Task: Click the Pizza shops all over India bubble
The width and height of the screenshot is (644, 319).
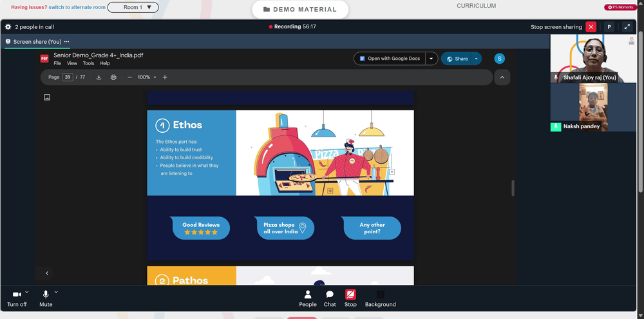Action: 284,228
